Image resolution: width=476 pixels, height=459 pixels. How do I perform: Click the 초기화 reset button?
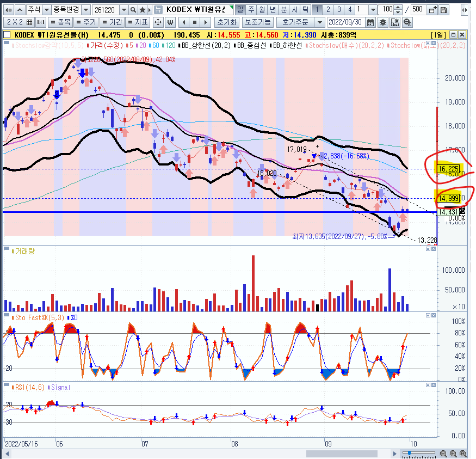[227, 22]
